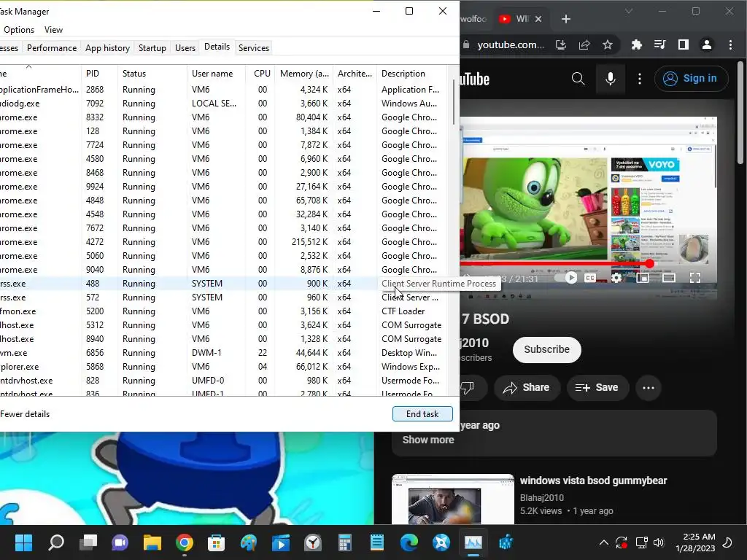Viewport: 747px width, 560px height.
Task: Open taskbar clock 2:25 AM
Action: (x=695, y=542)
